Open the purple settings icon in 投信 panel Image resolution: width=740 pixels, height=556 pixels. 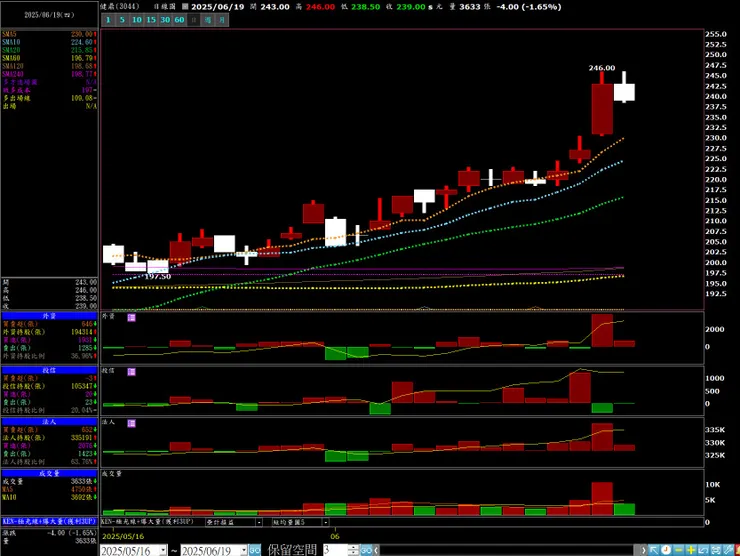(x=132, y=372)
